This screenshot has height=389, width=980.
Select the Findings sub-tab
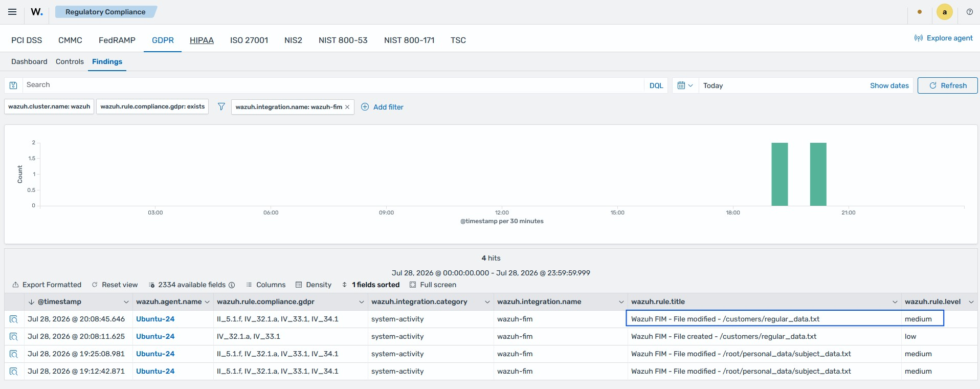pos(107,61)
